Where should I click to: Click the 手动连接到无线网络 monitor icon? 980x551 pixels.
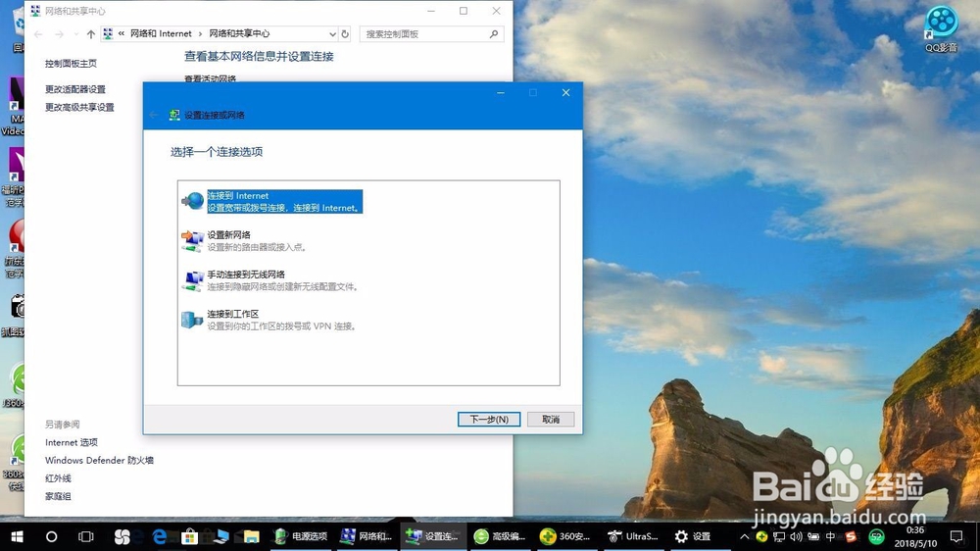click(x=192, y=280)
